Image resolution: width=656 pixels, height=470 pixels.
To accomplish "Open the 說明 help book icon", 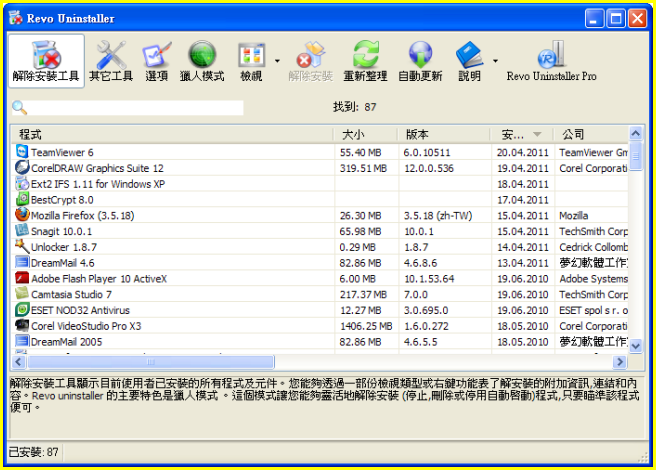I will tap(469, 62).
